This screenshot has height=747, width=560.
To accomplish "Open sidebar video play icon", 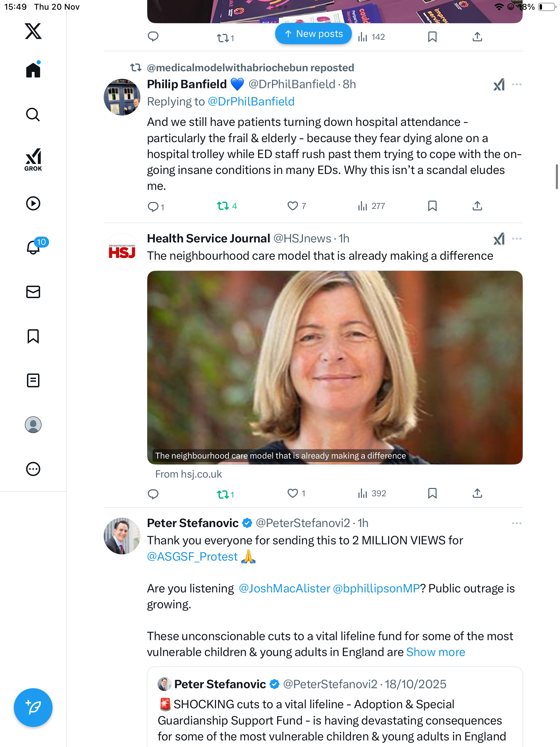I will coord(33,203).
